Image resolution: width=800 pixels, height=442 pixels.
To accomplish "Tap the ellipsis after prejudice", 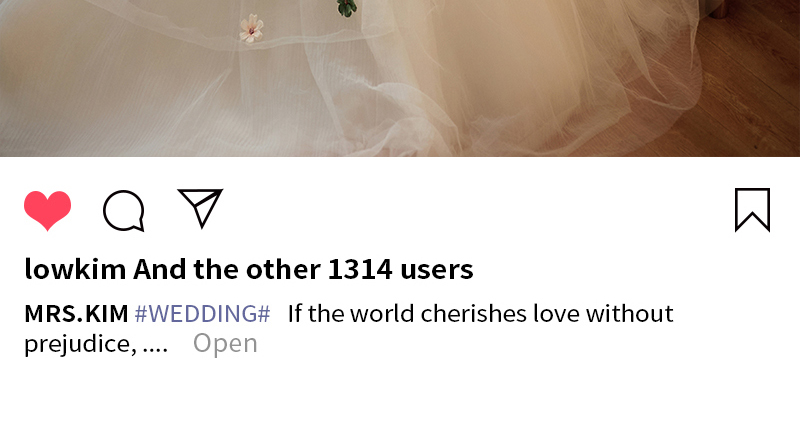I will coord(155,350).
